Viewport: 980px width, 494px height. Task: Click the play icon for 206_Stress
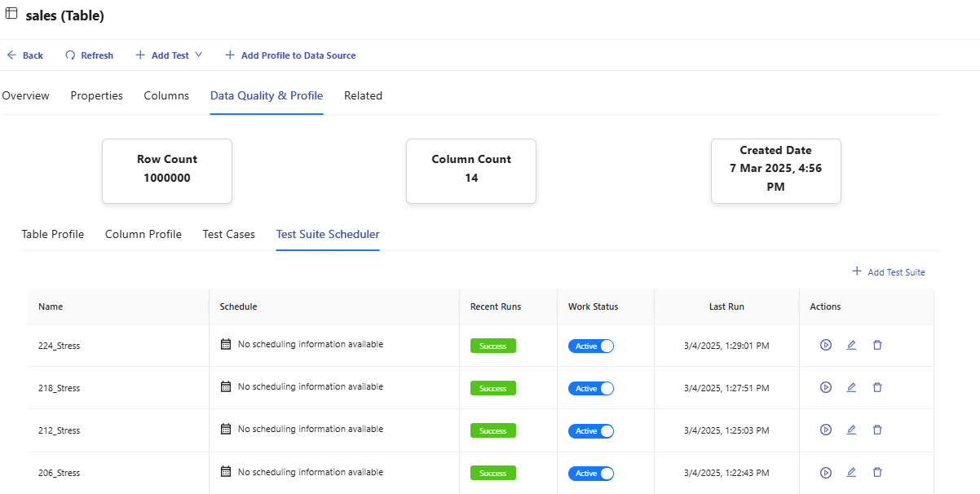click(825, 472)
